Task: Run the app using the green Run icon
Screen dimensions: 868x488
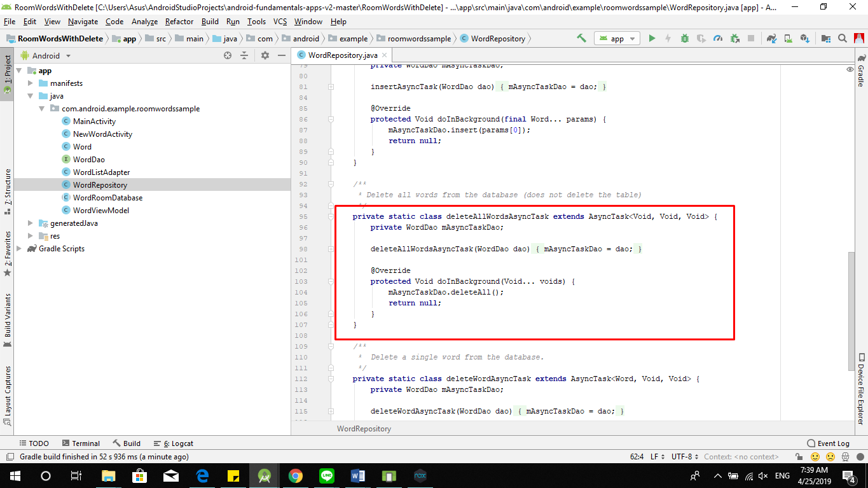Action: 652,38
